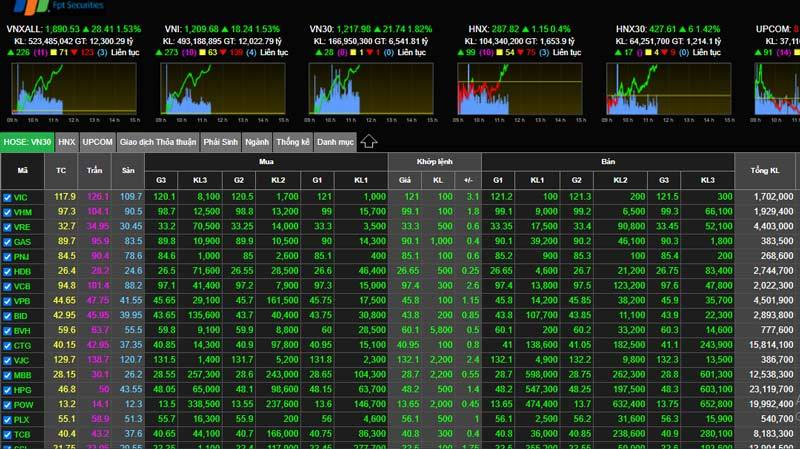
Task: Open the Danh mục tab
Action: pos(335,142)
